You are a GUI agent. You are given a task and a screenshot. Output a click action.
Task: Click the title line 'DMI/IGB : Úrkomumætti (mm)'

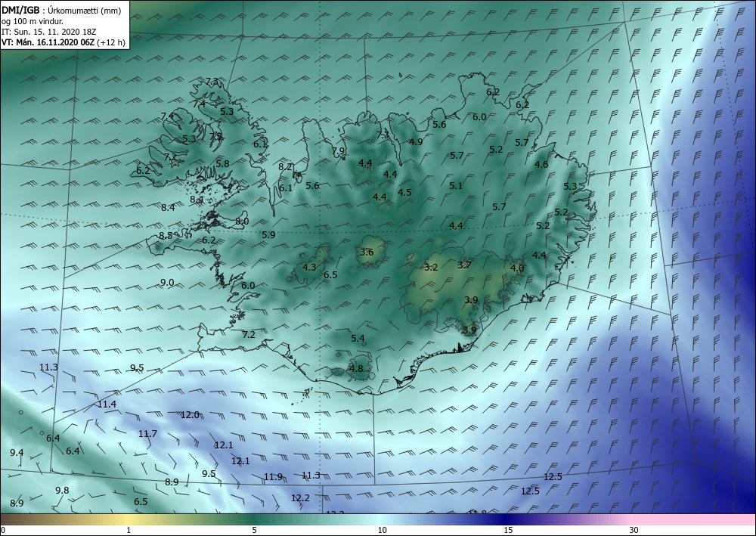click(x=61, y=10)
